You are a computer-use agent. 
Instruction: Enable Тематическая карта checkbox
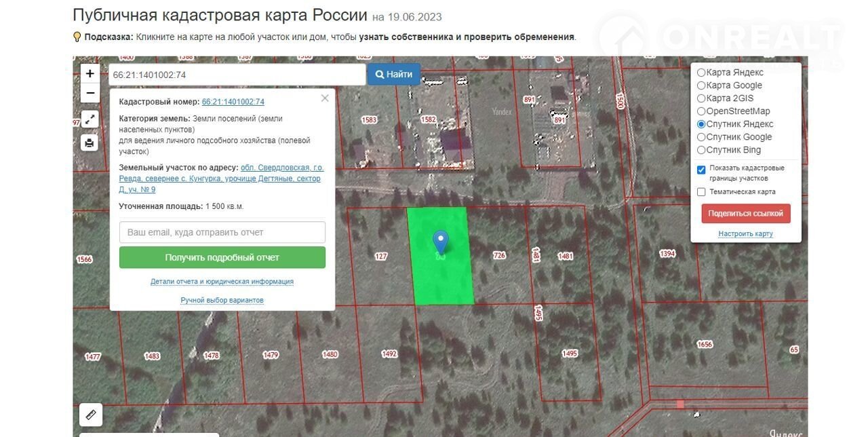(x=701, y=192)
